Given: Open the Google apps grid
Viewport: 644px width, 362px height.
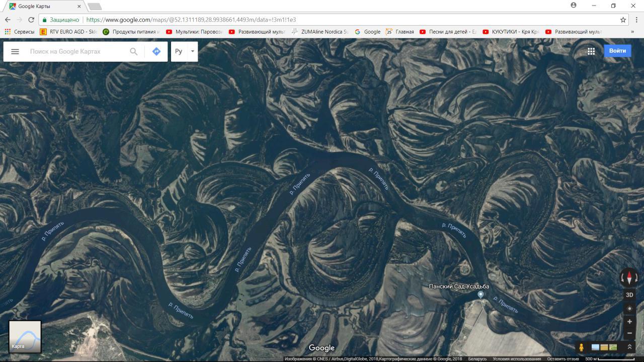Looking at the screenshot, I should tap(591, 51).
